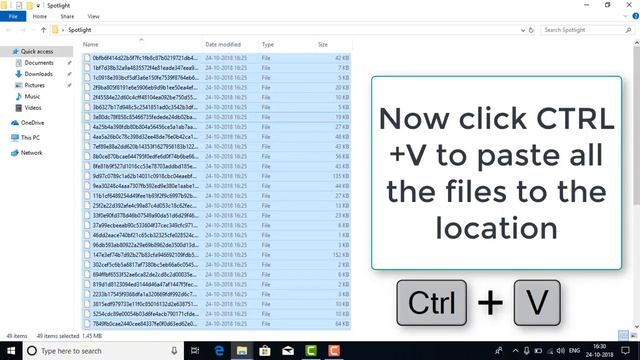
Task: Click the file icon of the 152 KB file
Action: tap(87, 255)
